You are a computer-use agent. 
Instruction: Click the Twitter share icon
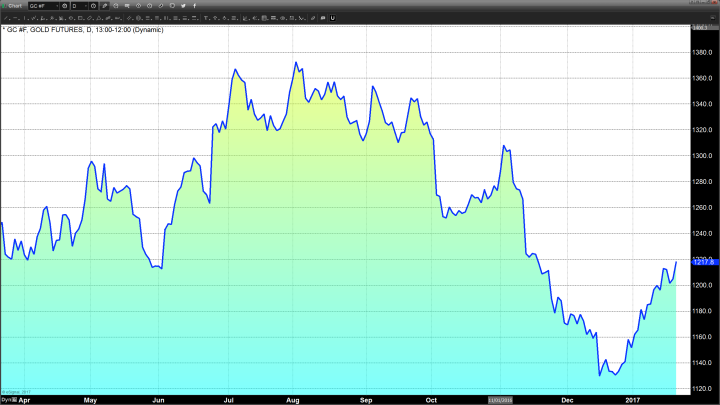pos(184,6)
